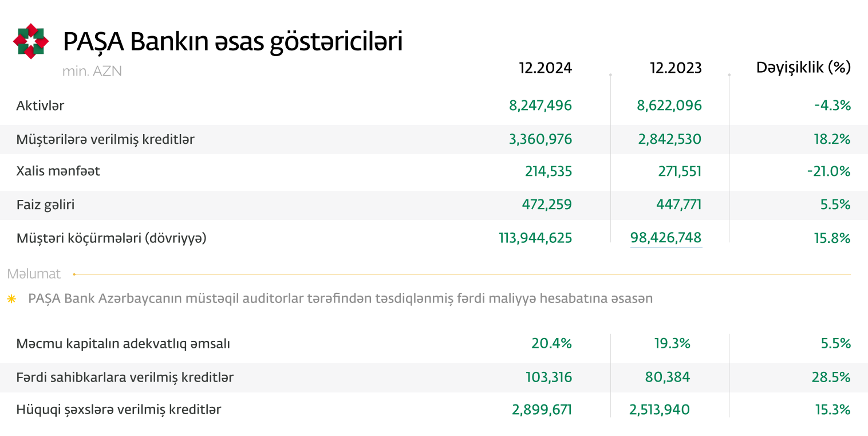Viewport: 868px width, 436px height.
Task: Click the Dəyişiklik (%) column header
Action: (x=803, y=68)
